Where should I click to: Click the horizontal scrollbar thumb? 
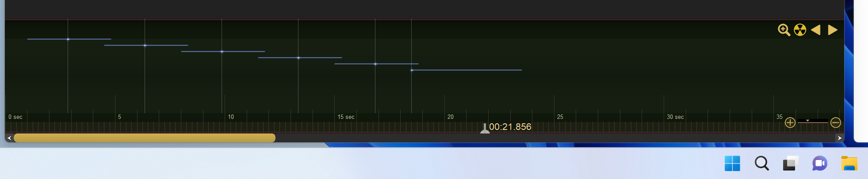tap(145, 138)
